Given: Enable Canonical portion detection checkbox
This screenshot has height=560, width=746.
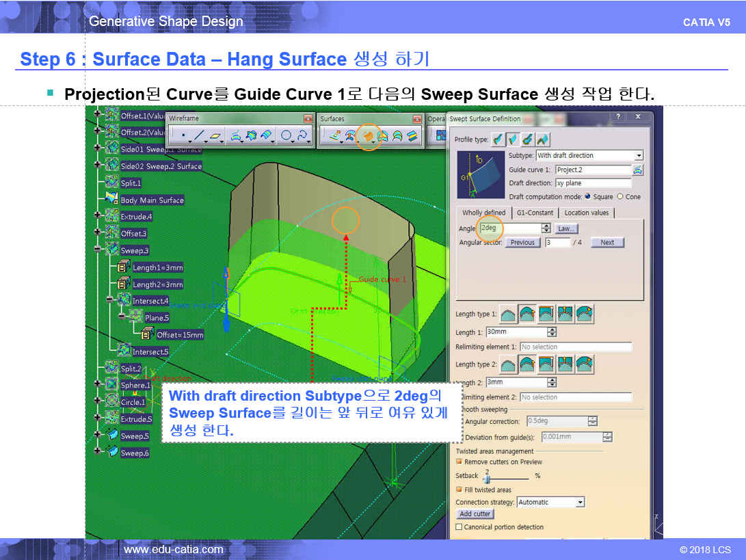Looking at the screenshot, I should pyautogui.click(x=459, y=527).
